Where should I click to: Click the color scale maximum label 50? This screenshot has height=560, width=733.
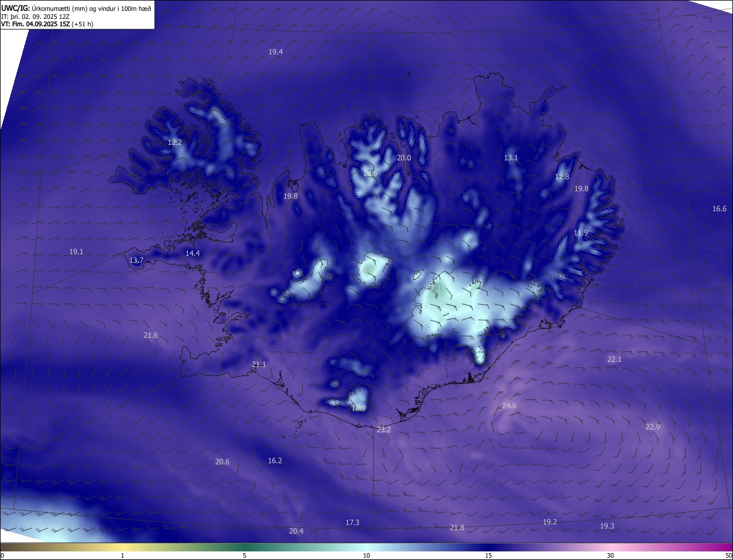tap(728, 555)
